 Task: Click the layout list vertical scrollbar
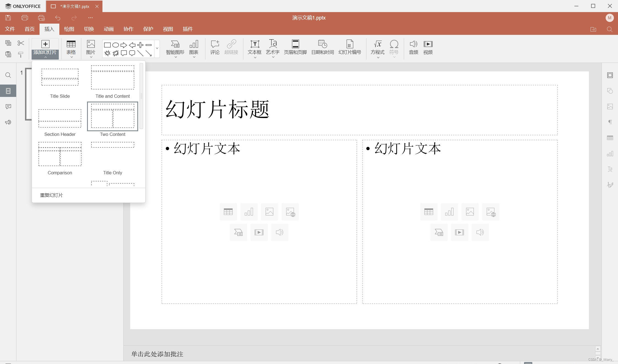pos(141,96)
